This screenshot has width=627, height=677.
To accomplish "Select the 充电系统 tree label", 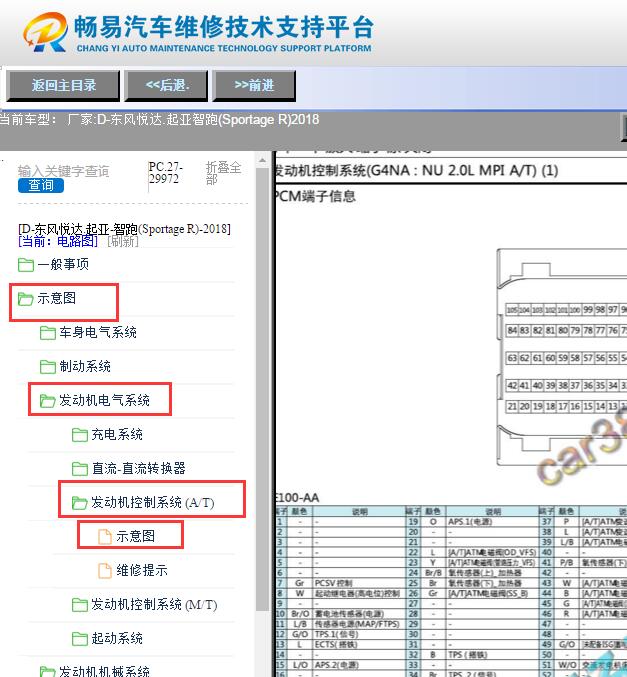I will [117, 434].
